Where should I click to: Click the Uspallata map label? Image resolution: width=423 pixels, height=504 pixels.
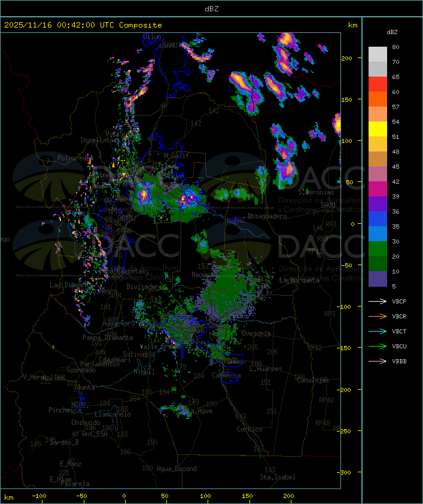98,140
